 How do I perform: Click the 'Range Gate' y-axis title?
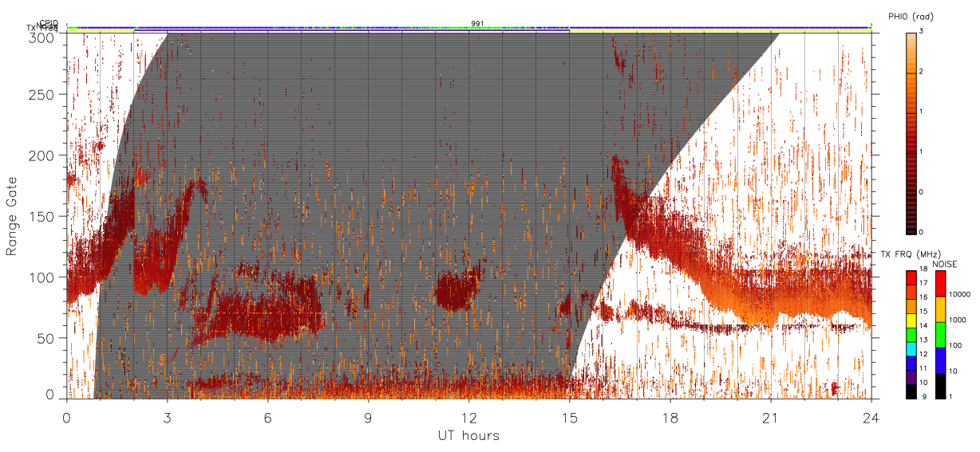[x=12, y=216]
